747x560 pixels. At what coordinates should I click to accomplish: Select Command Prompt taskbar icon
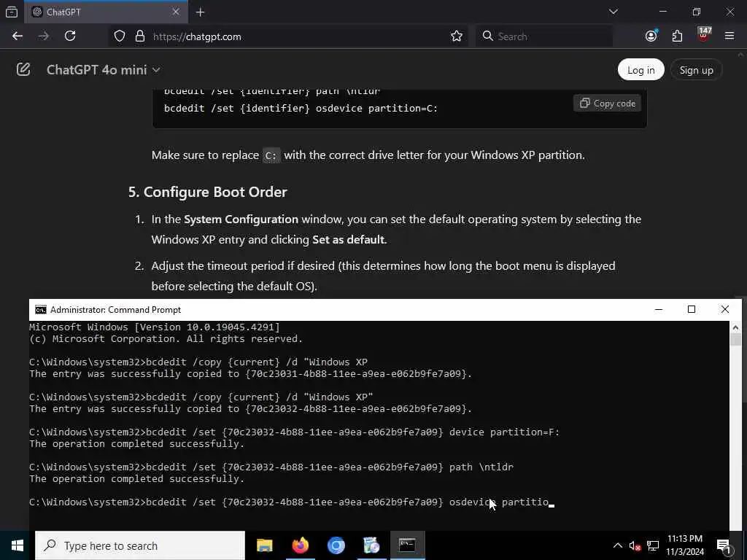[x=407, y=545]
